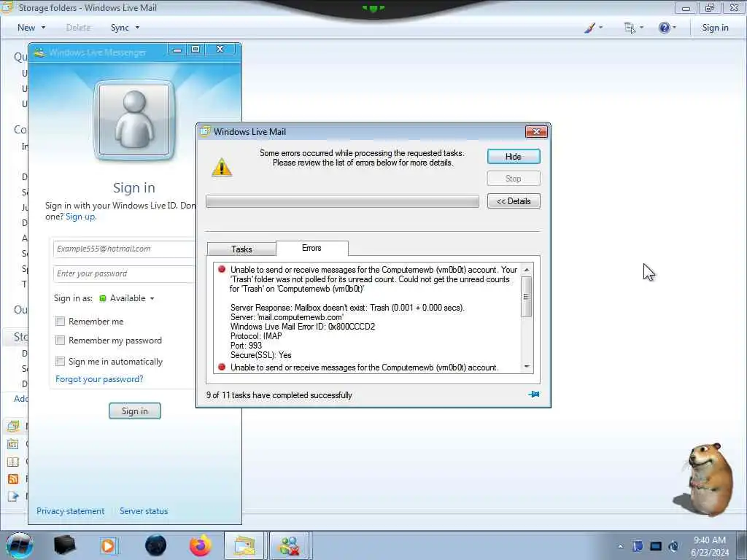Click the Messenger Sign in button
Viewport: 747px width, 560px height.
(135, 411)
